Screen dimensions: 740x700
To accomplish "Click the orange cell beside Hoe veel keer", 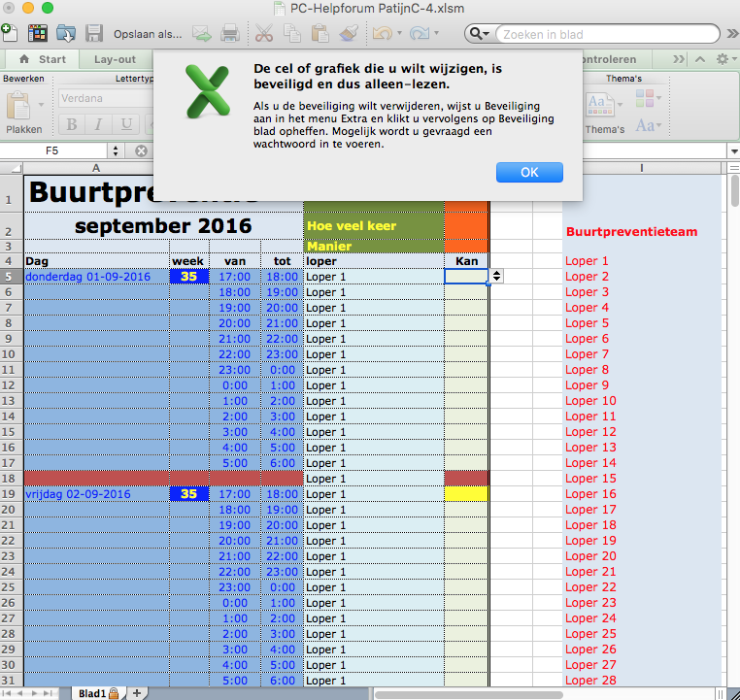I will pos(466,226).
